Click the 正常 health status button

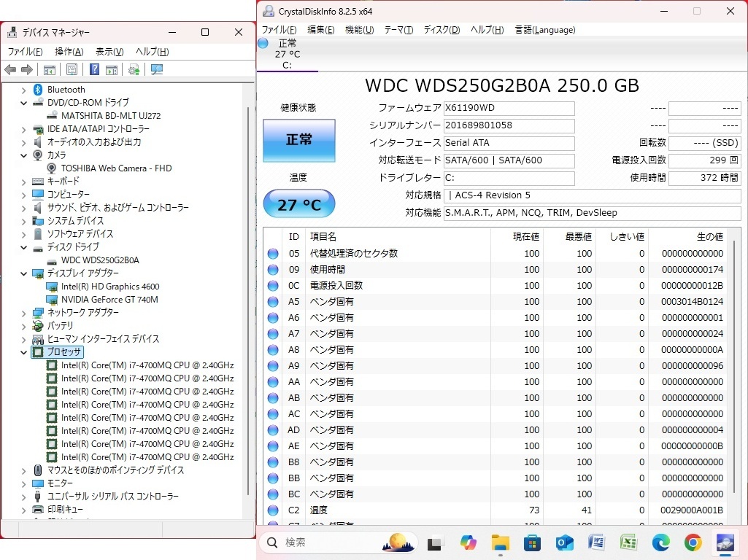(x=299, y=140)
